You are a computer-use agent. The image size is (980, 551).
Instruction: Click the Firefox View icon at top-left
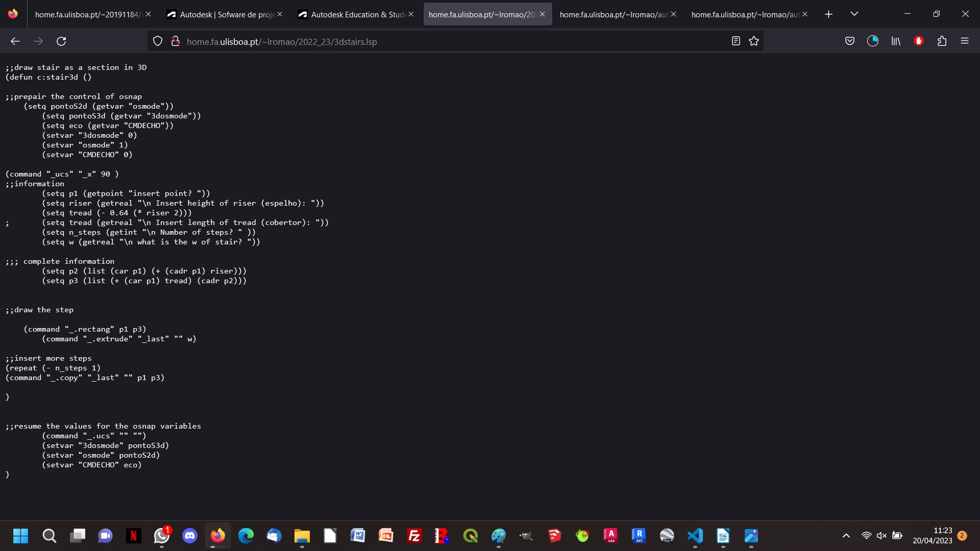point(13,14)
